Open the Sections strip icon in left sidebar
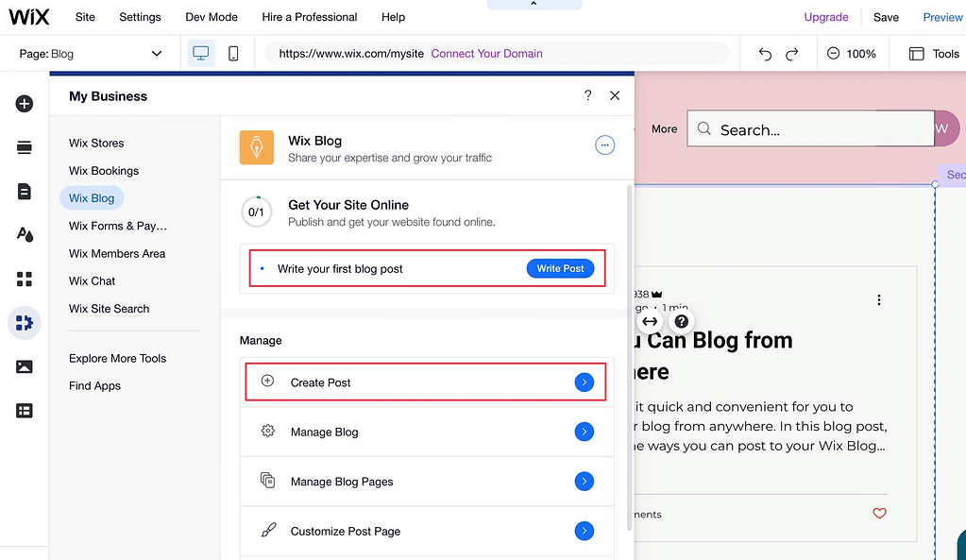 pyautogui.click(x=24, y=147)
